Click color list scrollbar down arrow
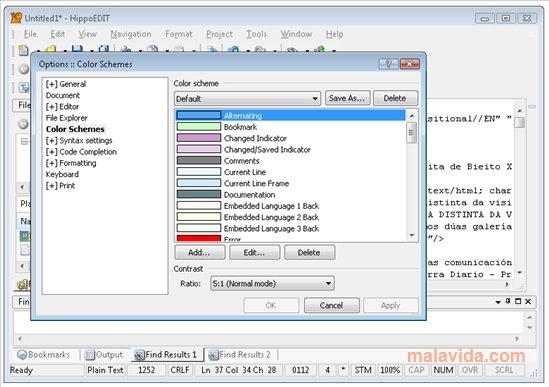The image size is (549, 387). pos(412,235)
